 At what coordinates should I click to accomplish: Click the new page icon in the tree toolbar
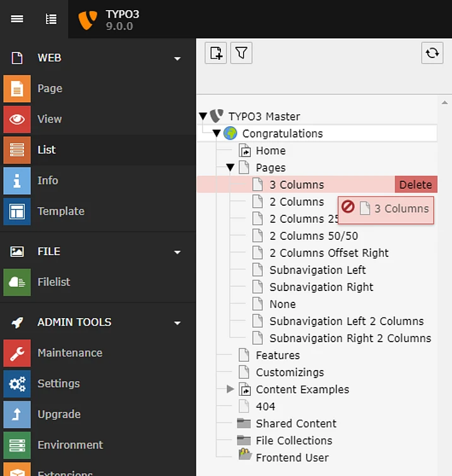coord(216,53)
